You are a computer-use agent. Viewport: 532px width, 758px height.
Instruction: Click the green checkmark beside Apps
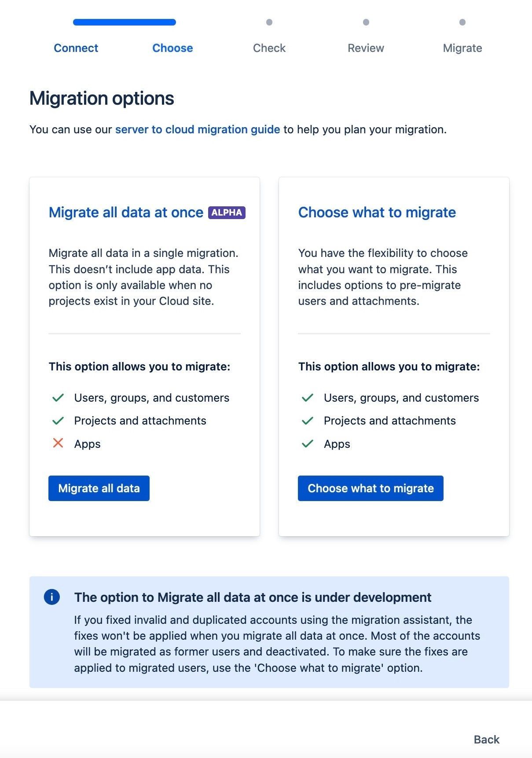coord(308,444)
